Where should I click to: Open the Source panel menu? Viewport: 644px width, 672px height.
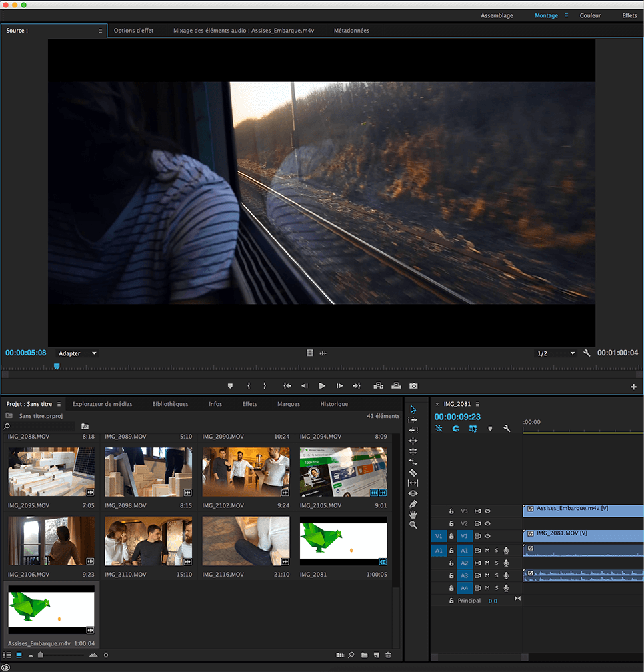tap(100, 31)
